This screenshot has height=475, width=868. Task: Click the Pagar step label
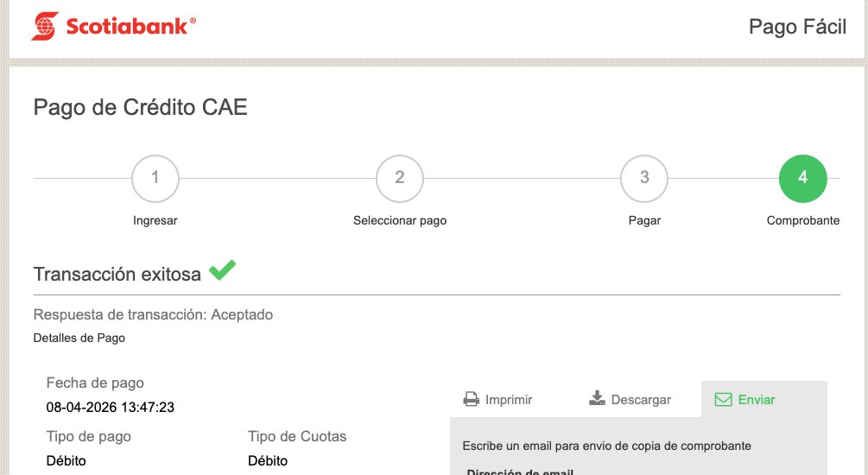coord(644,220)
